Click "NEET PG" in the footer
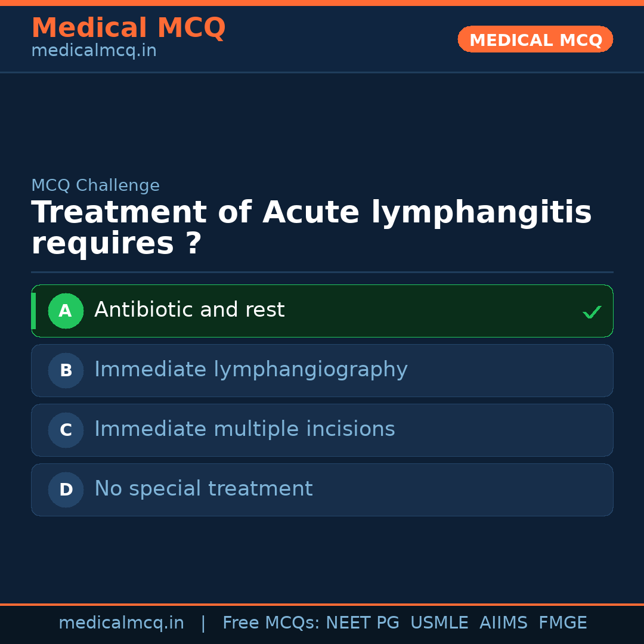This screenshot has height=644, width=644. (363, 623)
